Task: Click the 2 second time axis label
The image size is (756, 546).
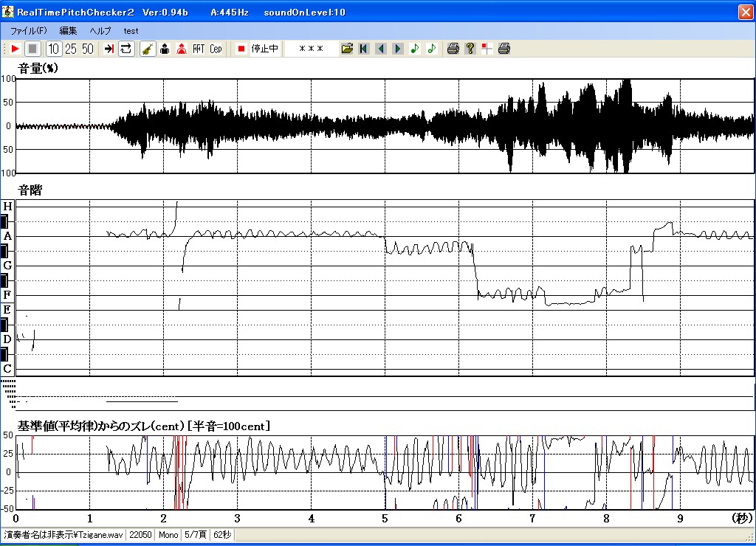Action: coord(163,519)
